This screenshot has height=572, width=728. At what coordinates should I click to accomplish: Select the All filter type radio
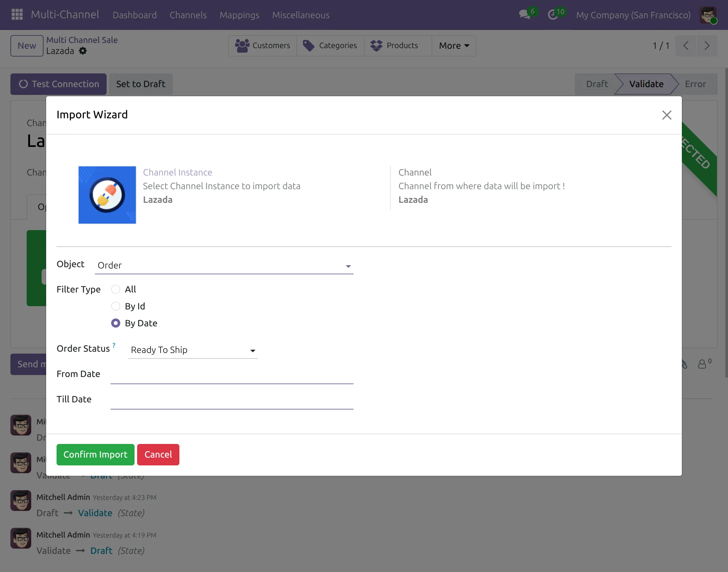(x=115, y=289)
